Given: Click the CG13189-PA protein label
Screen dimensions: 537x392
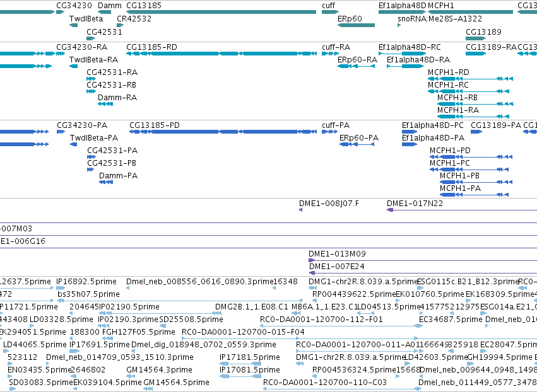Looking at the screenshot, I should pyautogui.click(x=496, y=125).
